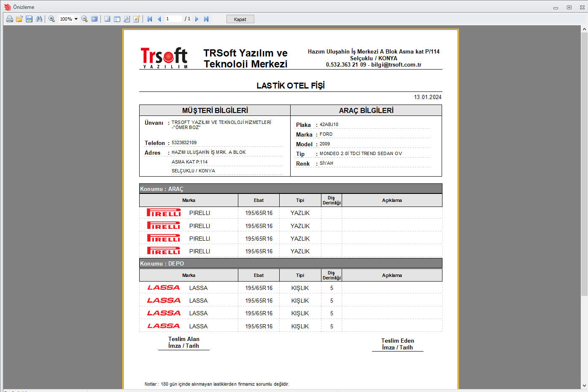Zoom out with the magnifier minus icon
Screen dimensions: 588x392
[84, 19]
